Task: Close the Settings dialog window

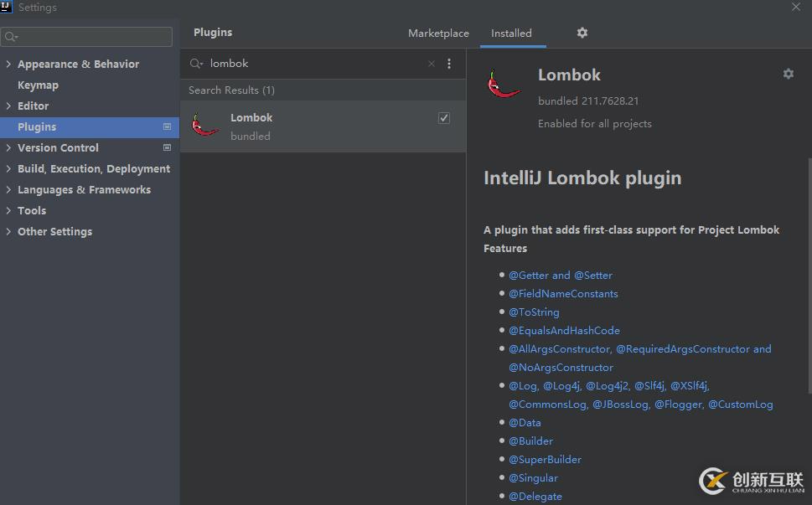Action: (x=796, y=7)
